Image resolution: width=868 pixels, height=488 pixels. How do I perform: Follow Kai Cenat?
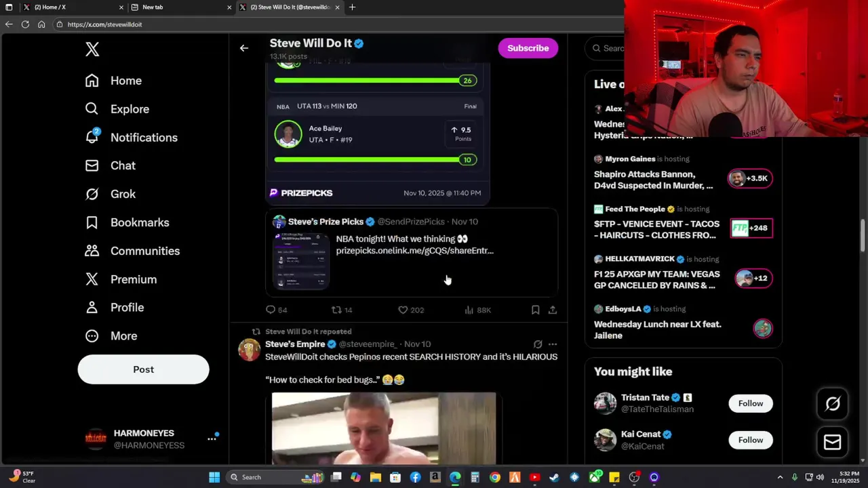click(x=751, y=440)
